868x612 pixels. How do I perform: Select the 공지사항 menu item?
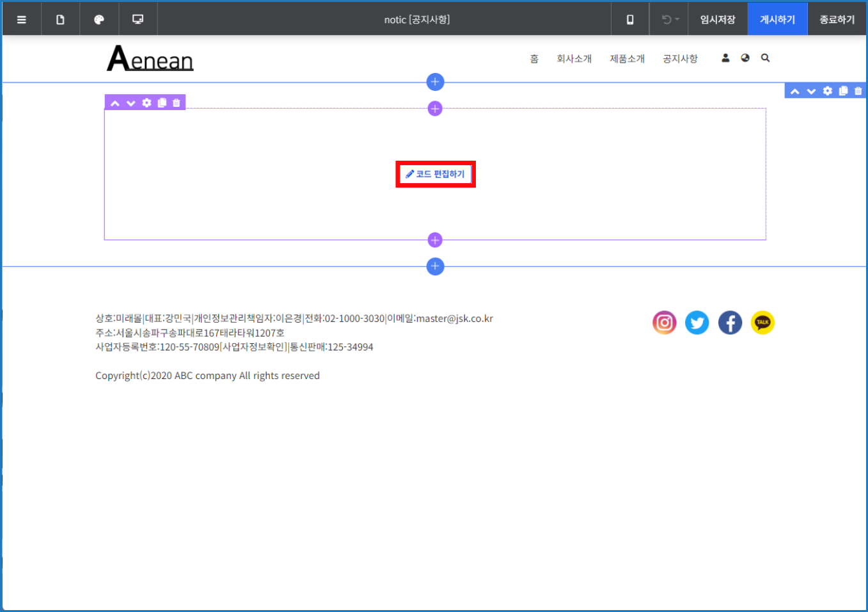coord(680,58)
